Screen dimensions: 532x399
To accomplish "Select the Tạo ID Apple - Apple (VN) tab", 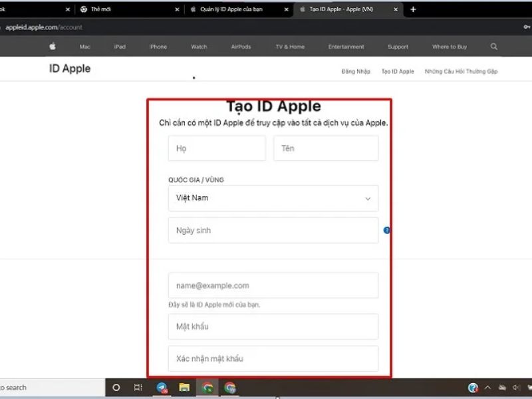I will pos(348,9).
